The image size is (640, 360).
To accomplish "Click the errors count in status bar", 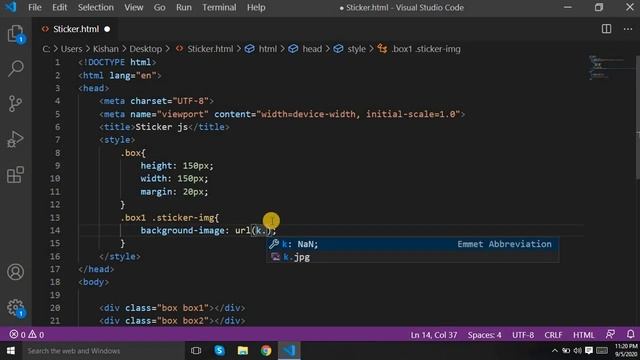I will point(18,335).
